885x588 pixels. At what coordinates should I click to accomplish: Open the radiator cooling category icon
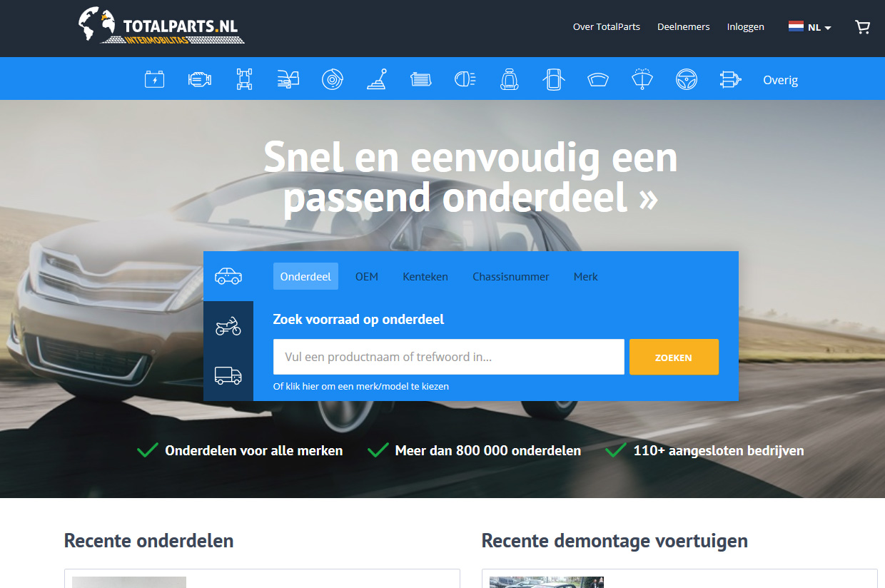point(421,79)
